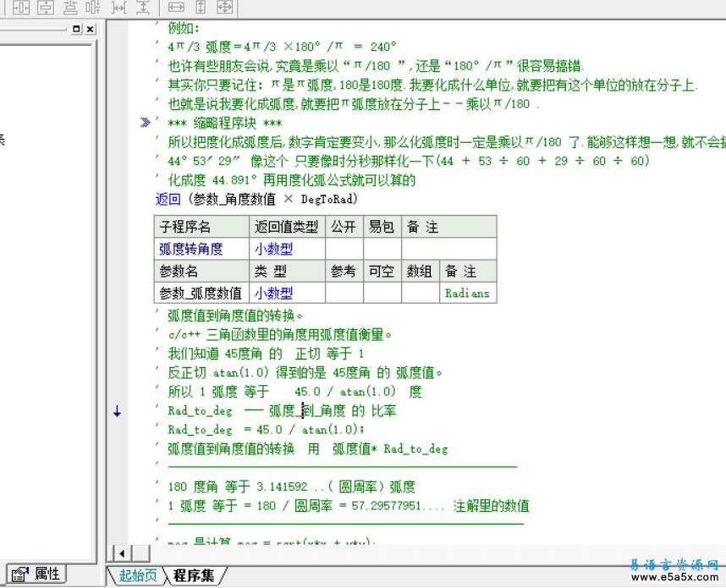Toggle 易包 cell for 弧度转角度
726x588 pixels.
[x=382, y=249]
